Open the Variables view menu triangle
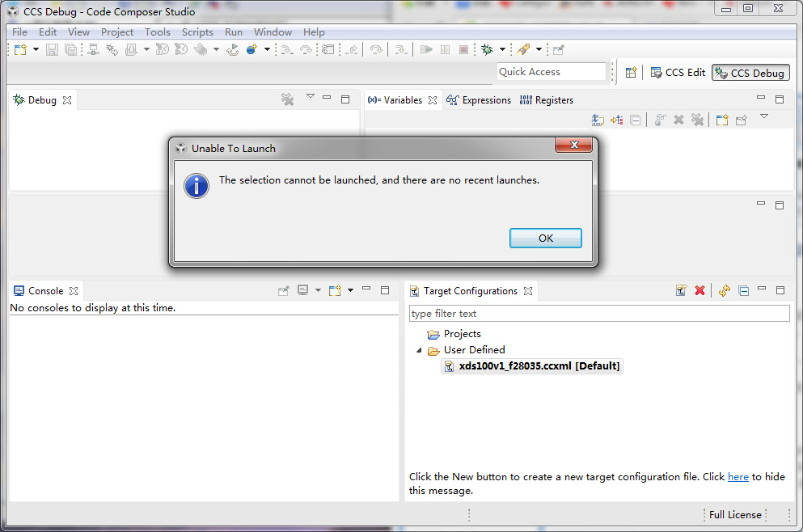 click(764, 116)
